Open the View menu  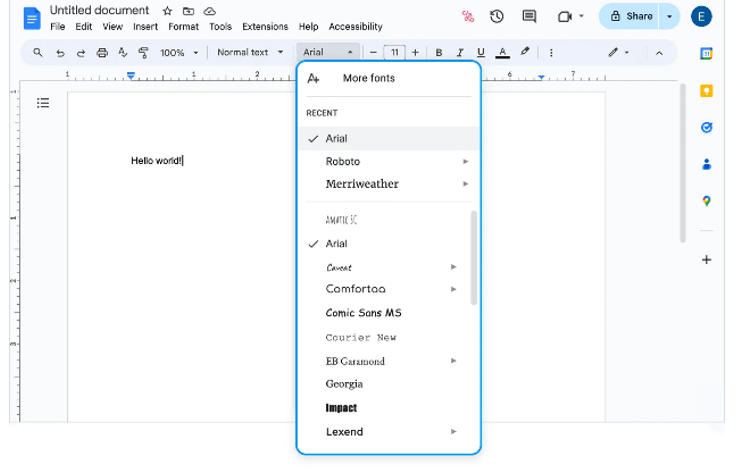pyautogui.click(x=112, y=27)
